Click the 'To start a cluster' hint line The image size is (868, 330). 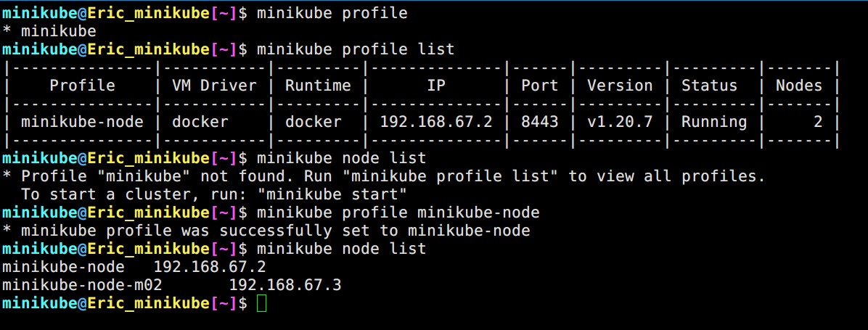coord(214,194)
